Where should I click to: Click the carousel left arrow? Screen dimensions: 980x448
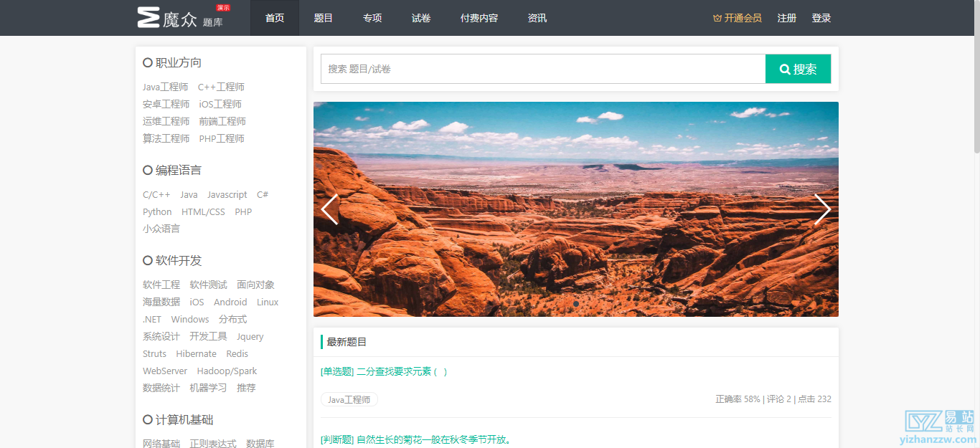point(329,209)
